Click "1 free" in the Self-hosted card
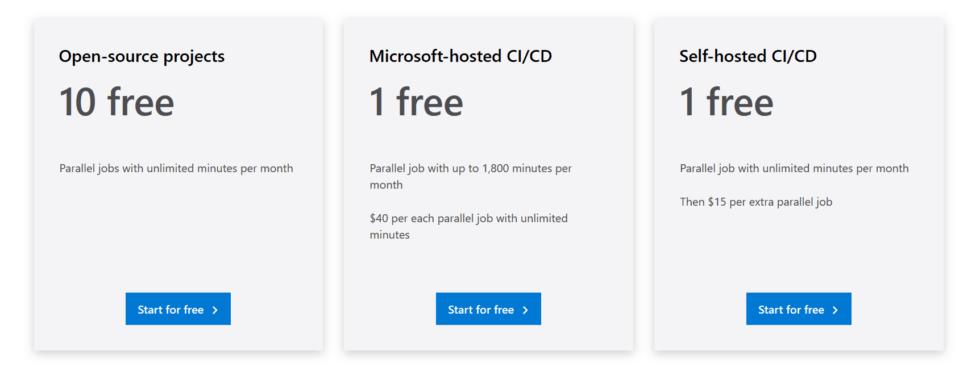The width and height of the screenshot is (980, 367). point(726,102)
